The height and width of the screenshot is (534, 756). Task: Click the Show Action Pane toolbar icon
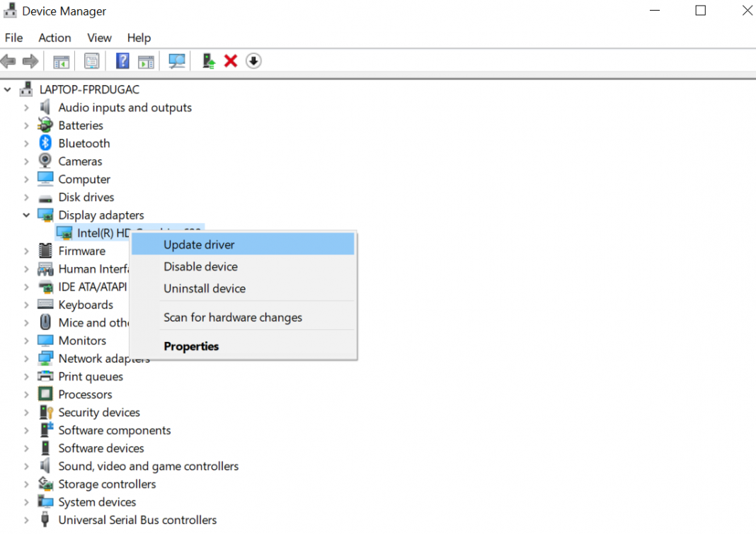[x=146, y=61]
